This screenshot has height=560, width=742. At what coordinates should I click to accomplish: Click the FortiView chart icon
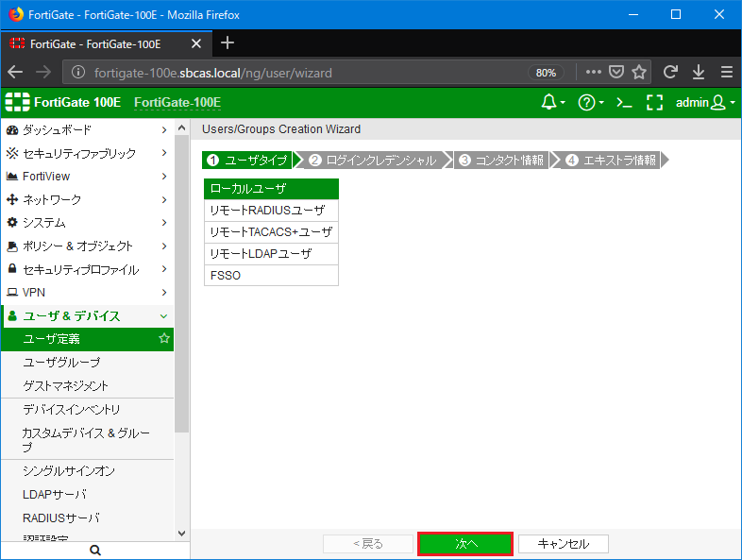[x=12, y=176]
